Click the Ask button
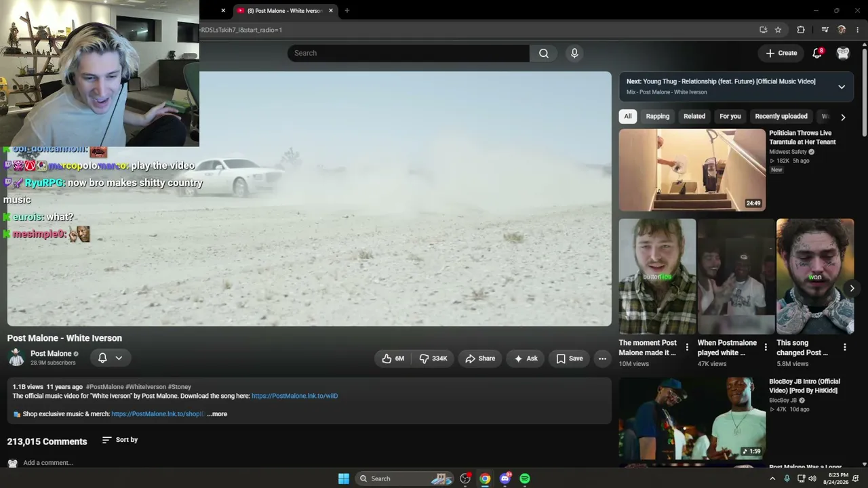Image resolution: width=868 pixels, height=488 pixels. click(x=526, y=359)
